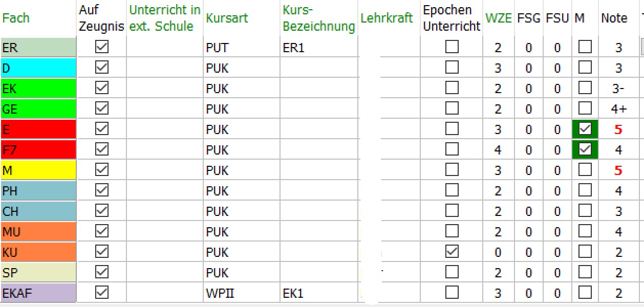This screenshot has height=307, width=644.
Task: Click the Kursart column header
Action: 227,18
